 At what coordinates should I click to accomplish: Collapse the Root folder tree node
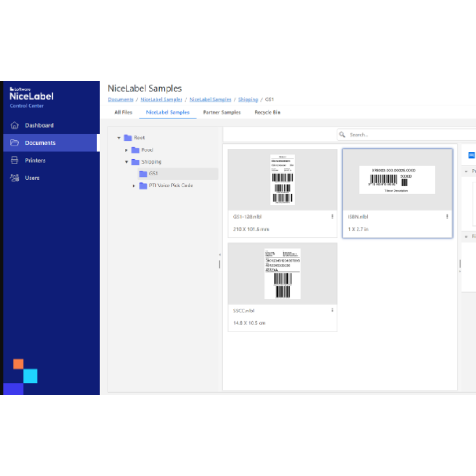point(119,138)
